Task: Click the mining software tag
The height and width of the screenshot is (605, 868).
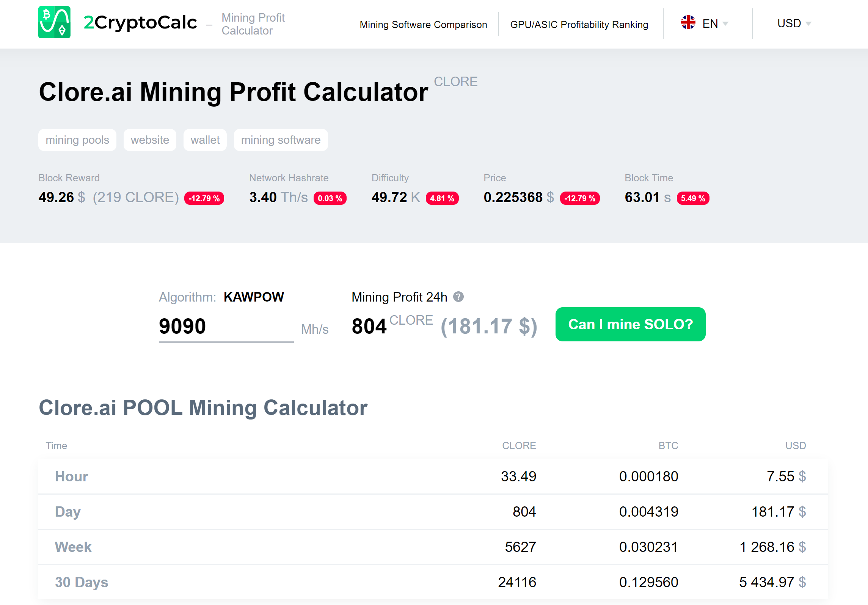Action: pyautogui.click(x=280, y=140)
